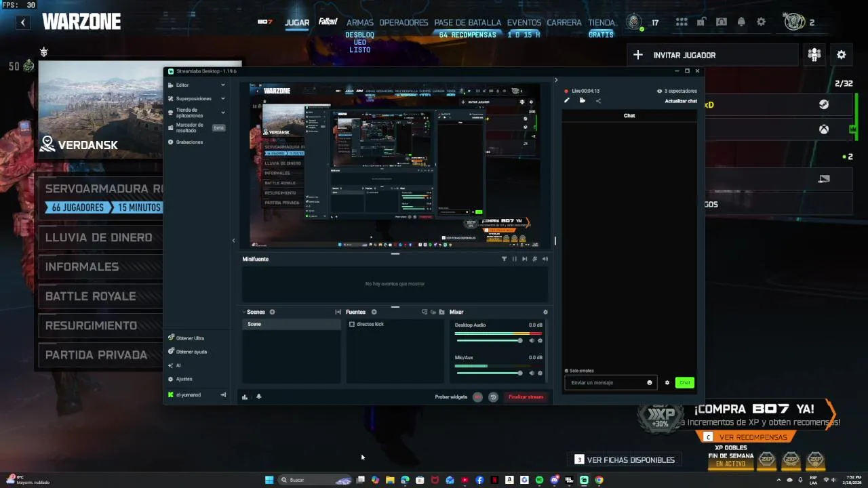Open Marcador de resaltado beta
This screenshot has height=488, width=868.
click(x=197, y=127)
